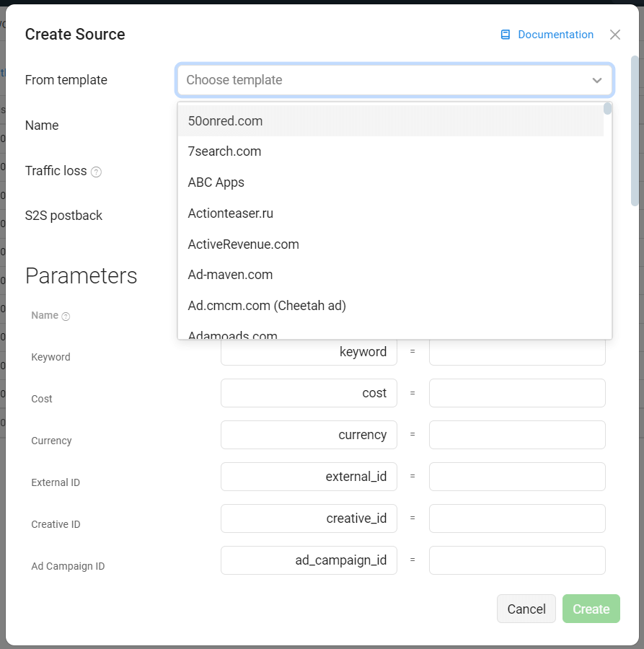This screenshot has height=649, width=644.
Task: Select ActiveRevenue.com from the list
Action: (x=390, y=244)
